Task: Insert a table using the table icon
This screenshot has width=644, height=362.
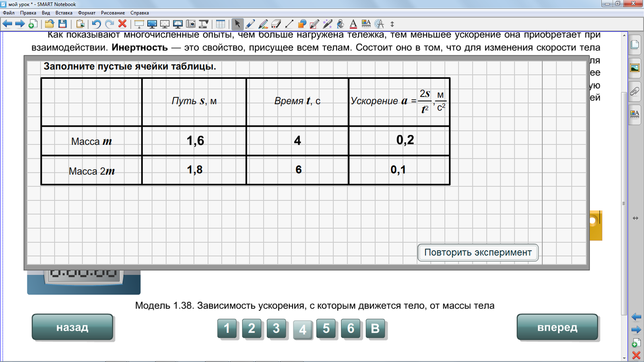Action: pos(221,24)
